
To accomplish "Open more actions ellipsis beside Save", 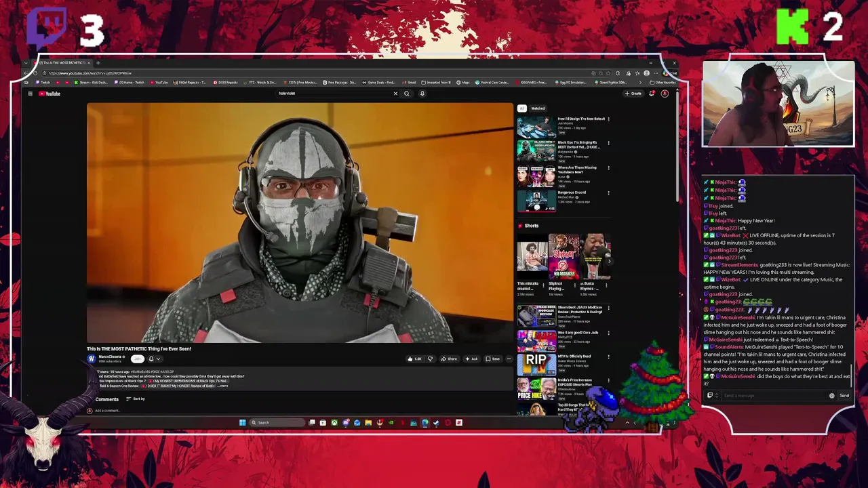I will (509, 359).
